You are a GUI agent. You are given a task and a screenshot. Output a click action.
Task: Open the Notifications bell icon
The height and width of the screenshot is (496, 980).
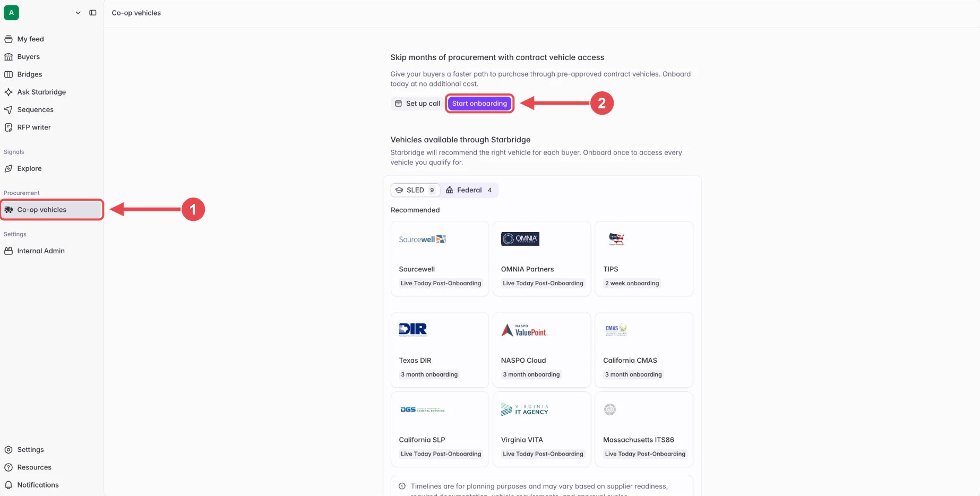8,485
